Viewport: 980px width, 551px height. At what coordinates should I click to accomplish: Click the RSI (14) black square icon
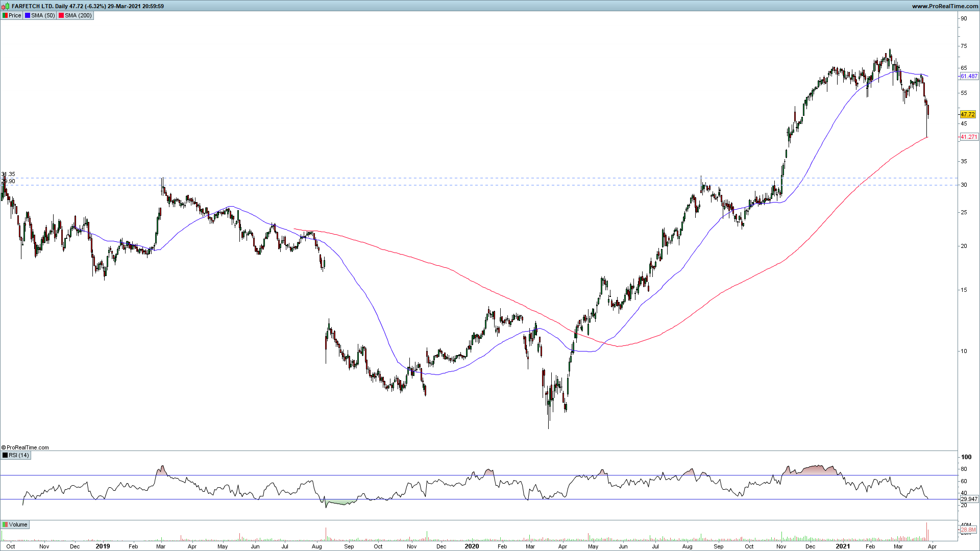[x=5, y=455]
